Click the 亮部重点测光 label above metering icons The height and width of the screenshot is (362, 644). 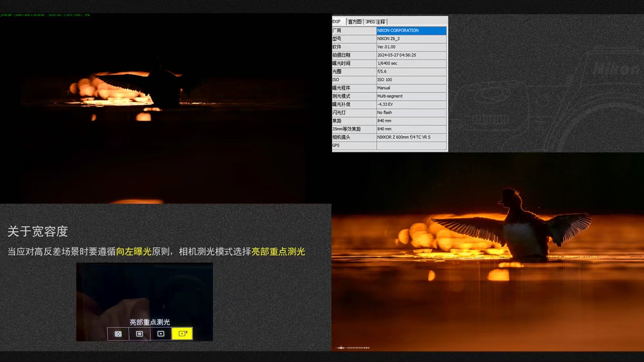150,322
